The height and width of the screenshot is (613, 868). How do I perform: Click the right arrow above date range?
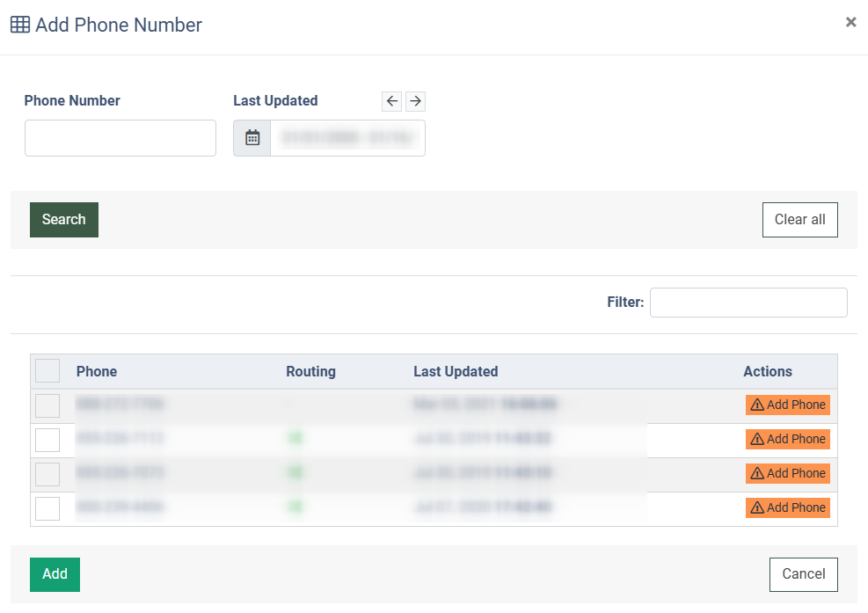(415, 101)
